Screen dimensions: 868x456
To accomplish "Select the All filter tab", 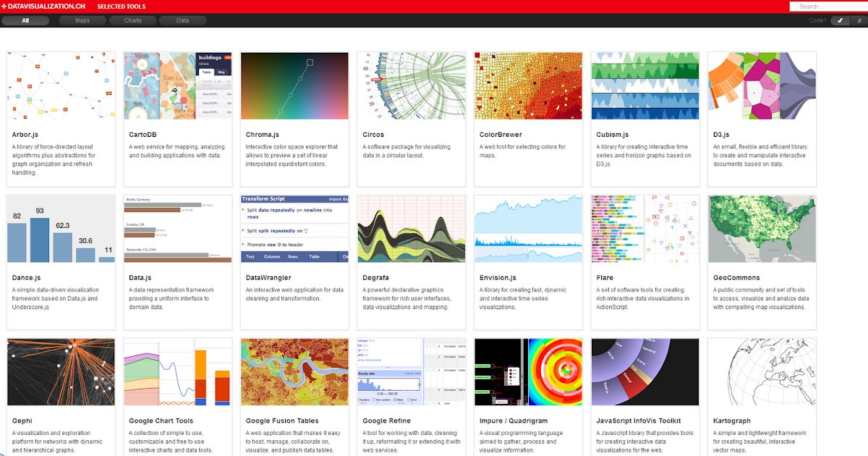I will coord(25,20).
